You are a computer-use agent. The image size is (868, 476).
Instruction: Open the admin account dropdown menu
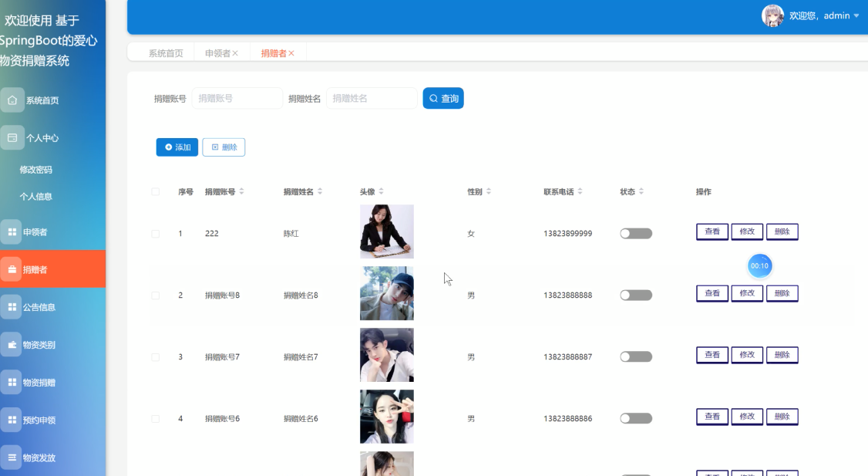pyautogui.click(x=822, y=15)
